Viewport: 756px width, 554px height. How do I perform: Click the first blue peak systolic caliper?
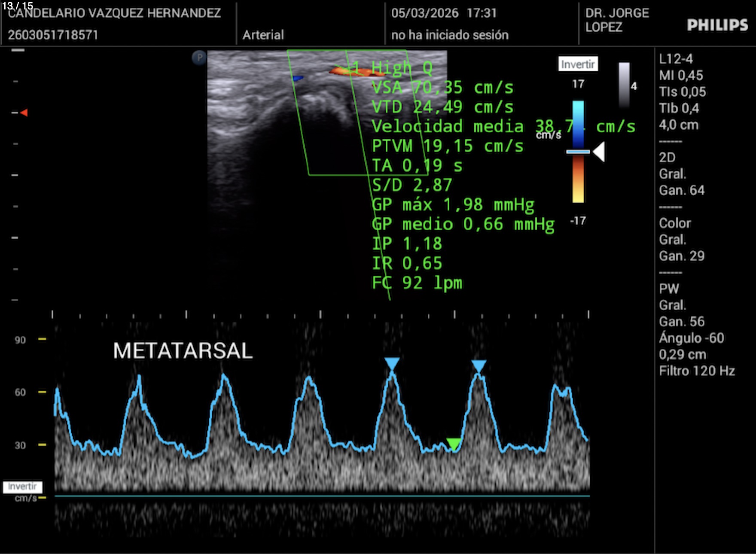pos(392,363)
